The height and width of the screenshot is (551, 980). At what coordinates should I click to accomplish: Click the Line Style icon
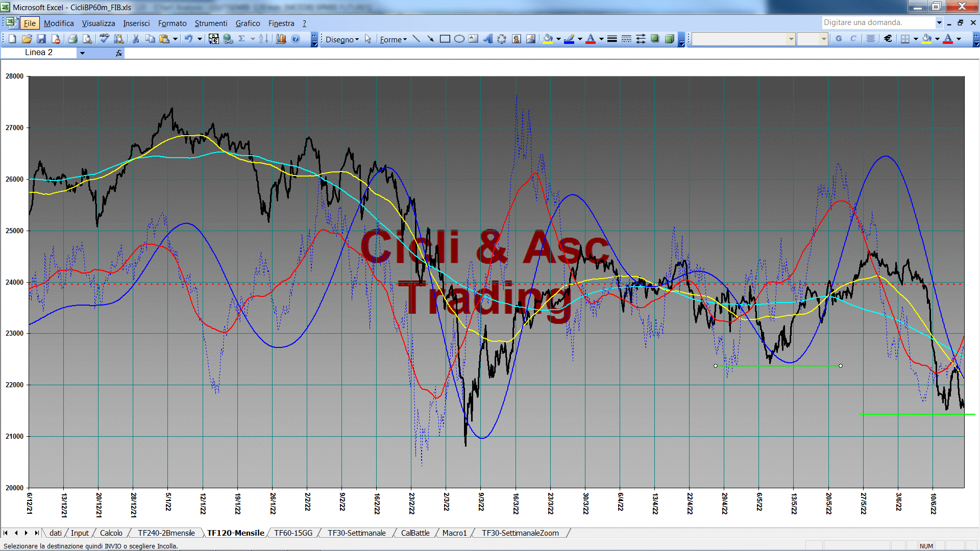(612, 39)
